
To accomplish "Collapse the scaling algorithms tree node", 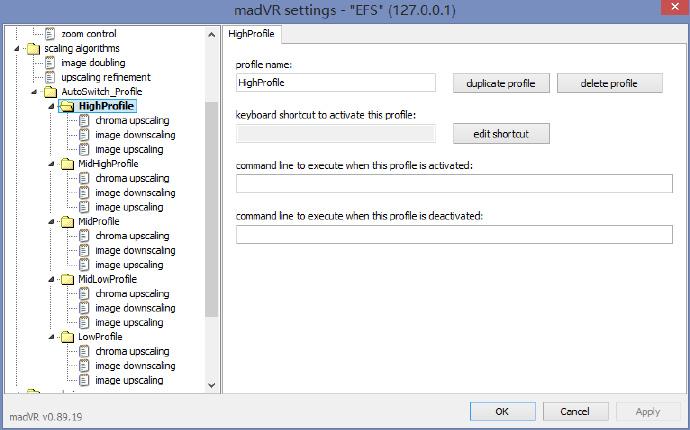I will pos(18,48).
